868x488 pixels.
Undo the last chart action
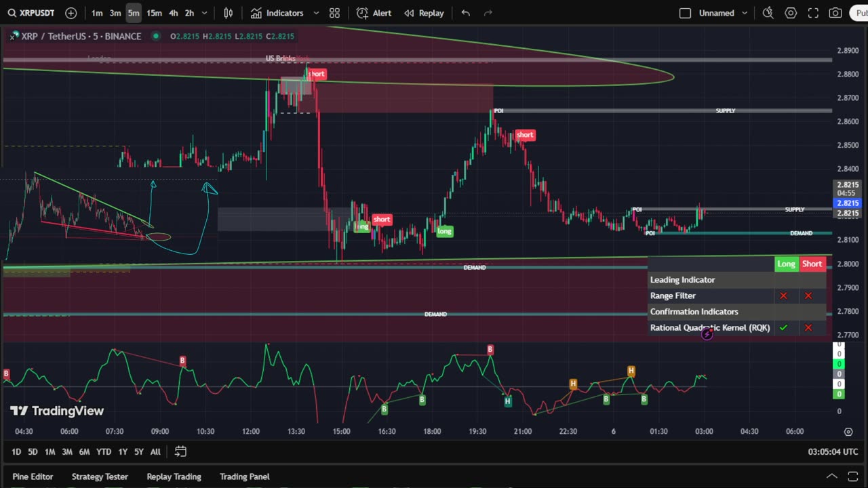[x=465, y=13]
